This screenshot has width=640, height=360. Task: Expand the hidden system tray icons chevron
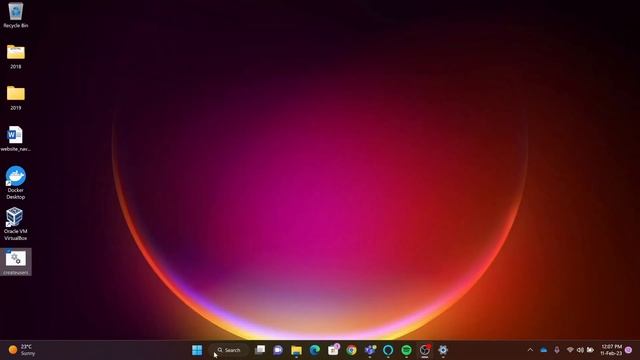click(x=530, y=350)
